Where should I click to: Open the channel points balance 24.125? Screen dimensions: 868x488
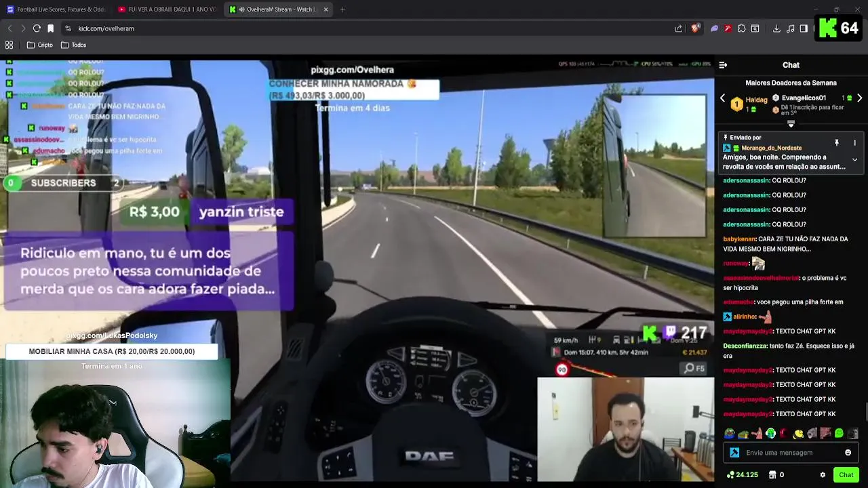742,475
